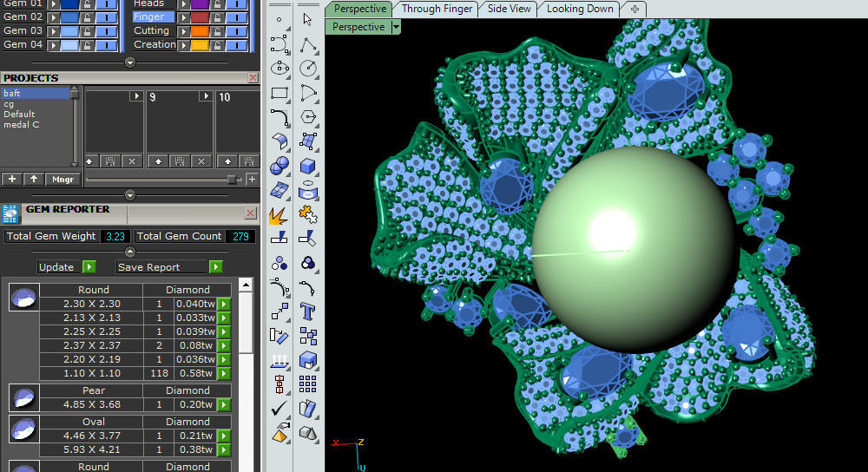
Task: Switch to the Side View tab
Action: [509, 9]
